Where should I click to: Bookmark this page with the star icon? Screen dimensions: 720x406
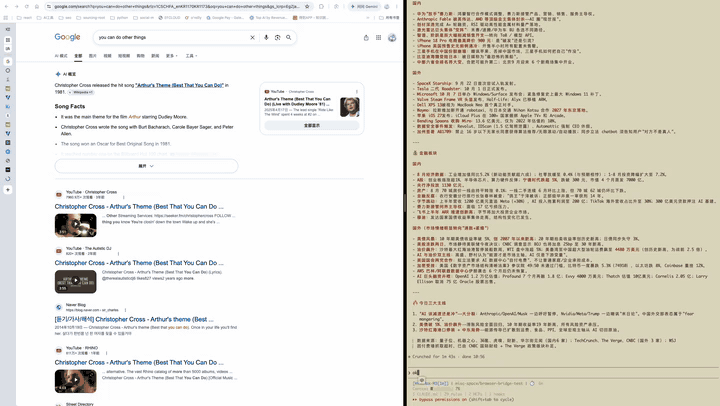[307, 6]
